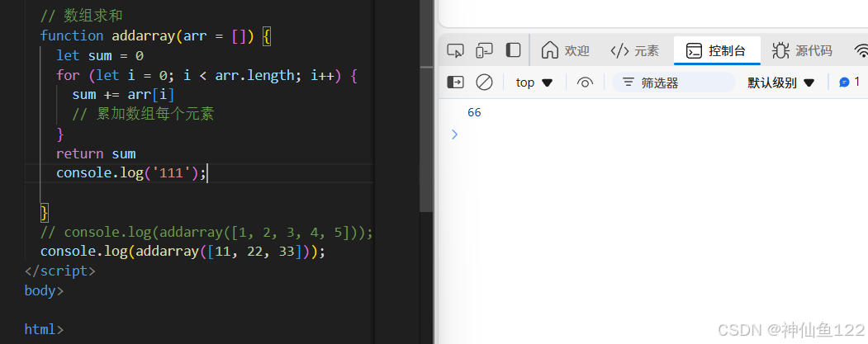Screen dimensions: 868x344
Task: Toggle the DevTools dock side panel icon
Action: (513, 50)
